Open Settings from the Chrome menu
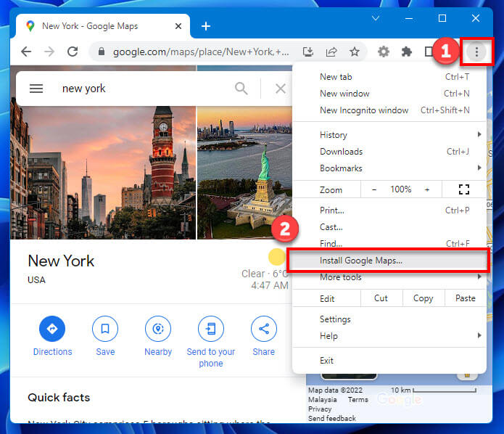The width and height of the screenshot is (504, 434). [x=389, y=319]
